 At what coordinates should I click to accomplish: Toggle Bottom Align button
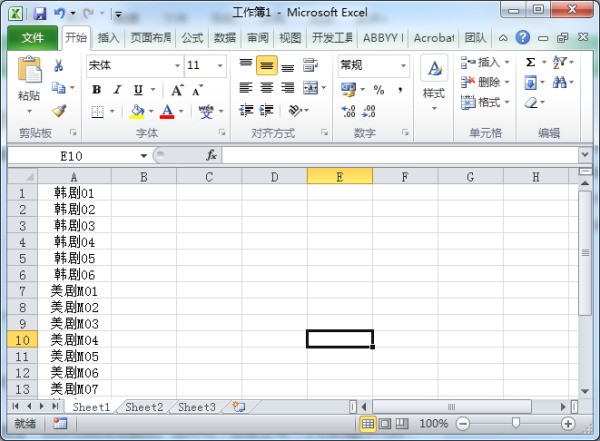288,66
